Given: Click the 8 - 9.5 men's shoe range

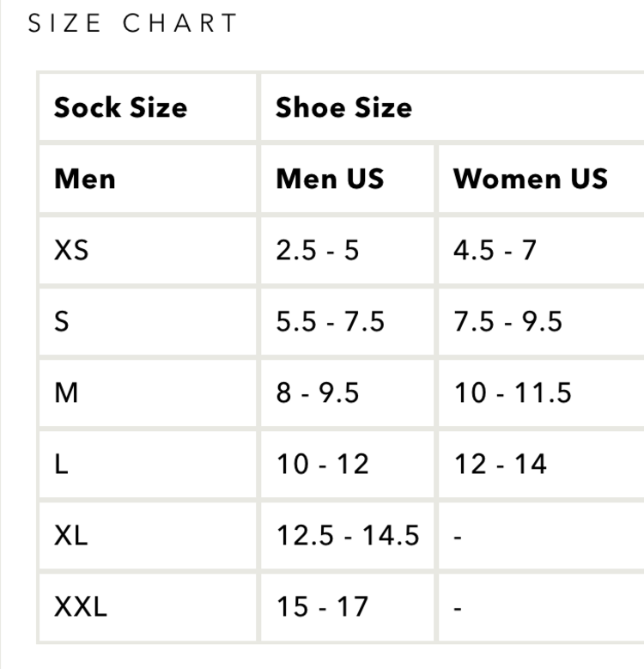Looking at the screenshot, I should [x=318, y=392].
